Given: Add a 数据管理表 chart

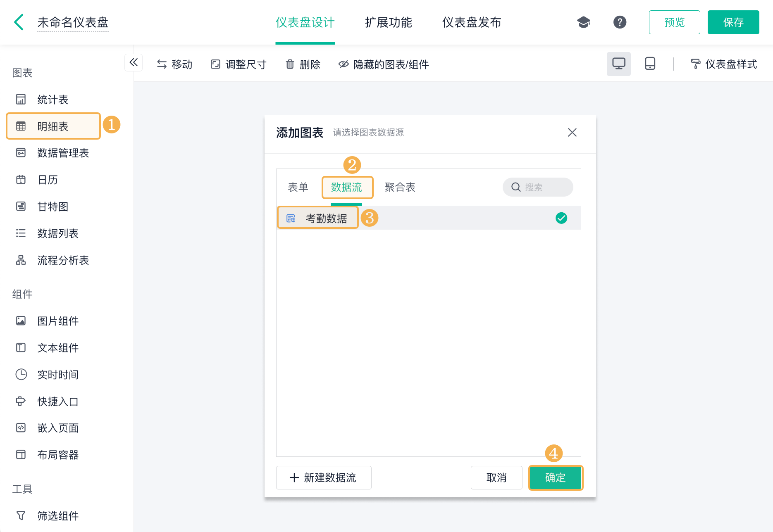Looking at the screenshot, I should click(53, 153).
